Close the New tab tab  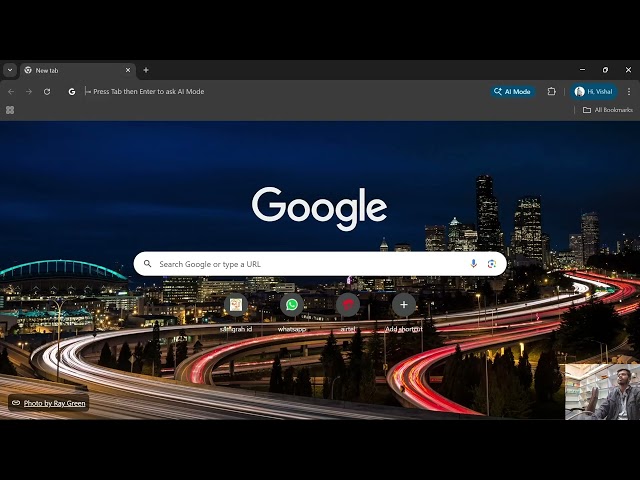[128, 70]
